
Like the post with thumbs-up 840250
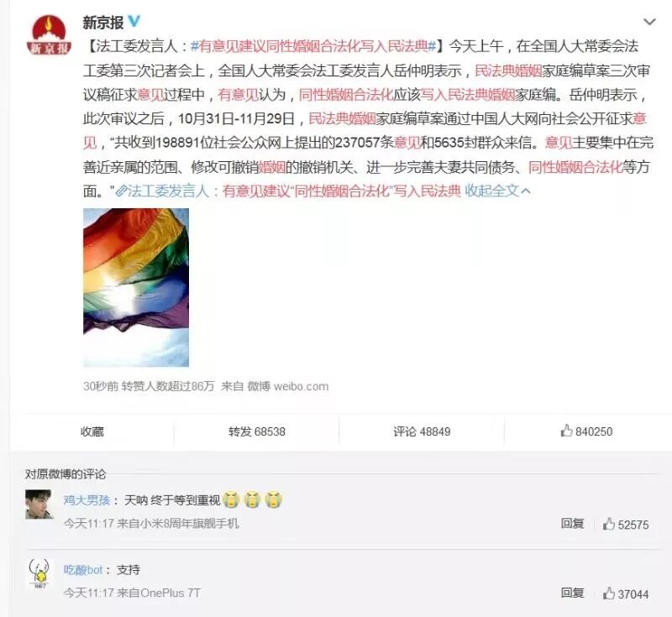(586, 431)
